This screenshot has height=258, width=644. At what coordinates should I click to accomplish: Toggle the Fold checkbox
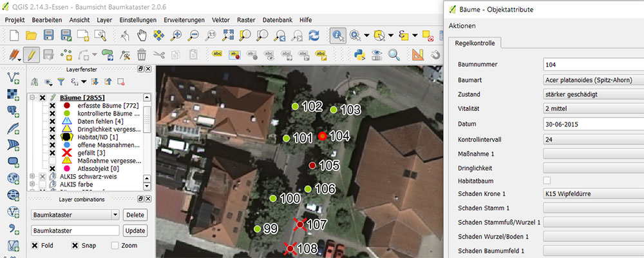click(35, 246)
